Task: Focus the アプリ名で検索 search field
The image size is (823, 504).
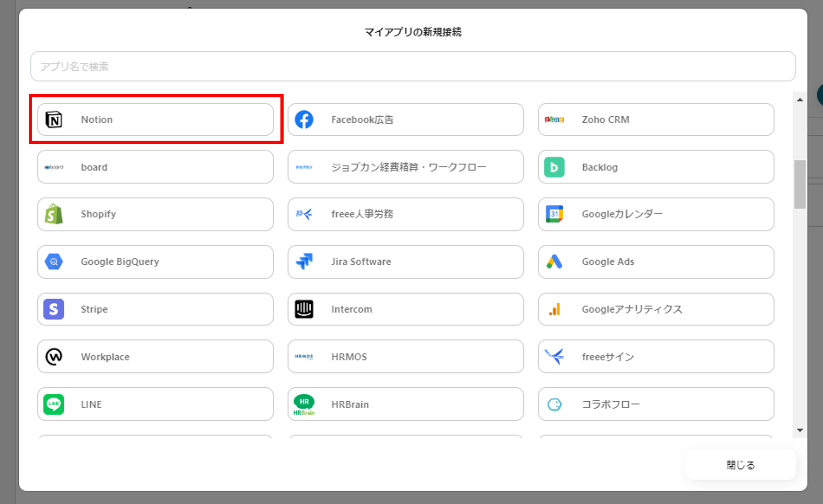Action: tap(413, 66)
